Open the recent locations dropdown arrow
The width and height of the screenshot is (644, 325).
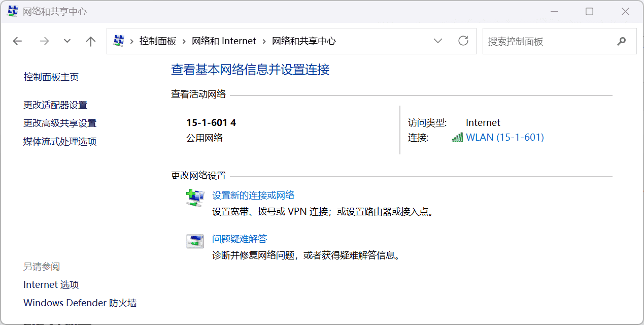[x=67, y=41]
